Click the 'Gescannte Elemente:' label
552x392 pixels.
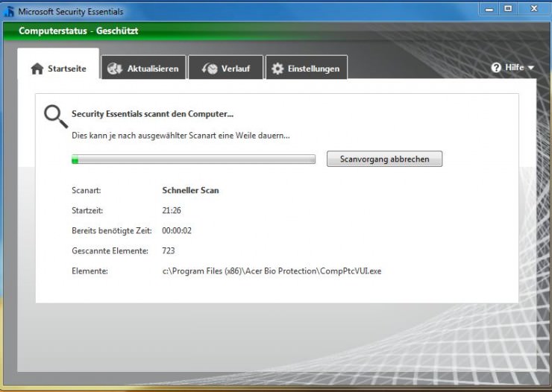click(x=110, y=250)
